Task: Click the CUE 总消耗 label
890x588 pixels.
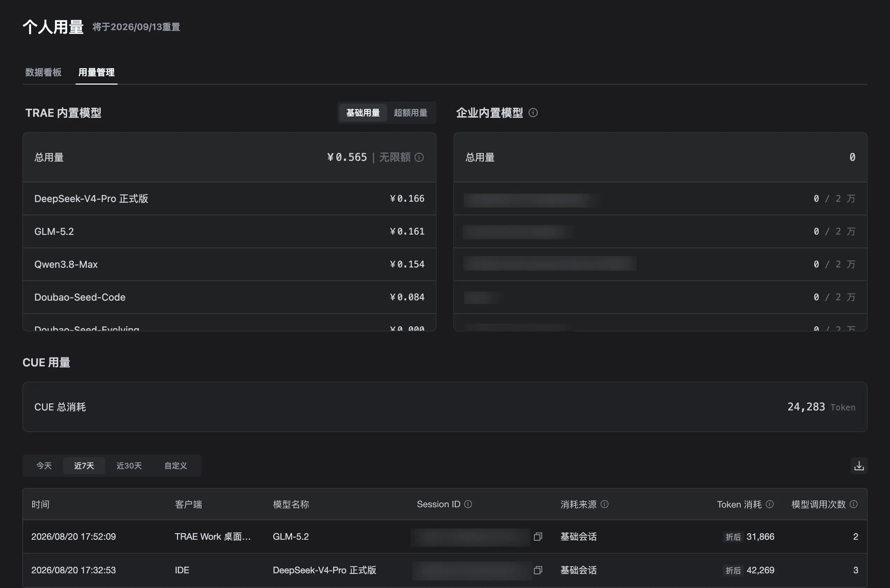Action: (x=60, y=407)
